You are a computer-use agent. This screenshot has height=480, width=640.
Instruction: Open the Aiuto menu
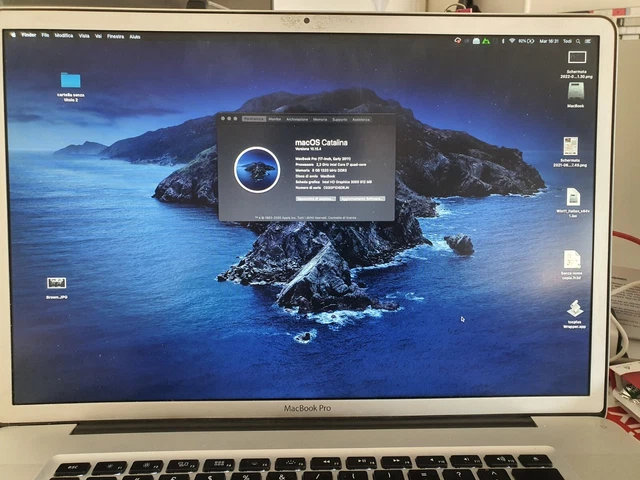(135, 37)
